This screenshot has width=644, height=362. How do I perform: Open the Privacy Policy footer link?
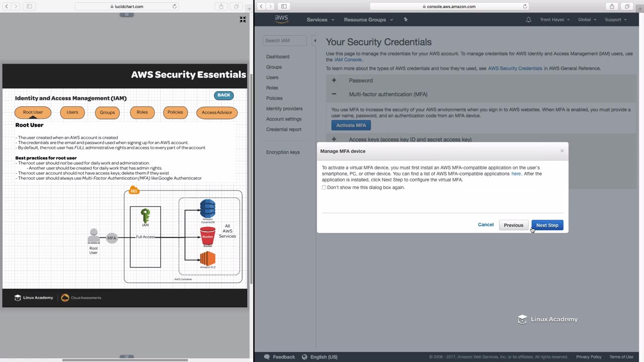pos(589,357)
